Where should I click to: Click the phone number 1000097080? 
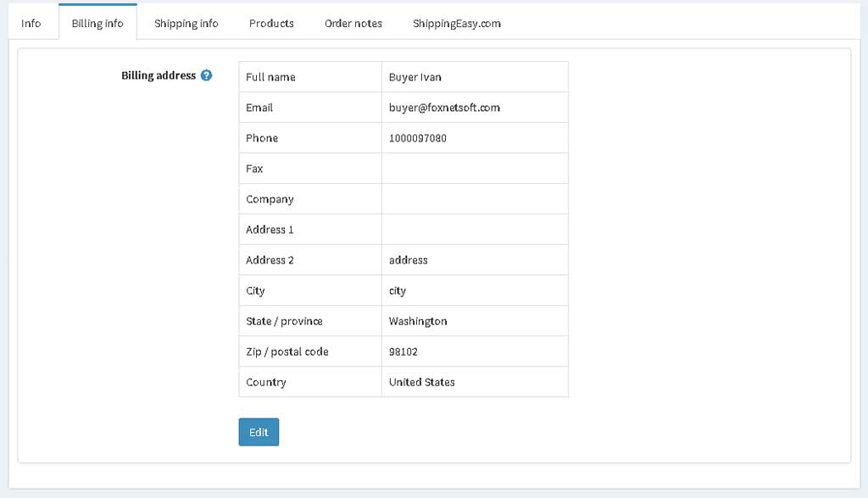[x=417, y=138]
